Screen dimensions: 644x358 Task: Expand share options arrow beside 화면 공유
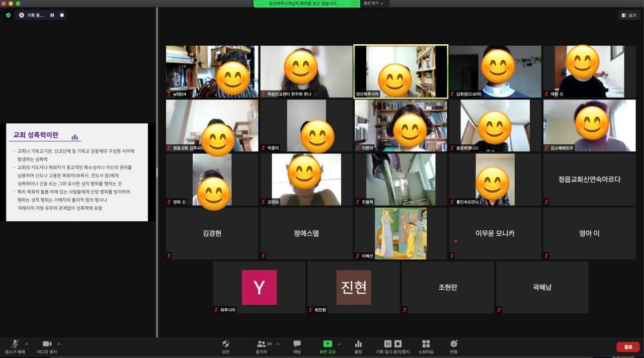pos(339,344)
